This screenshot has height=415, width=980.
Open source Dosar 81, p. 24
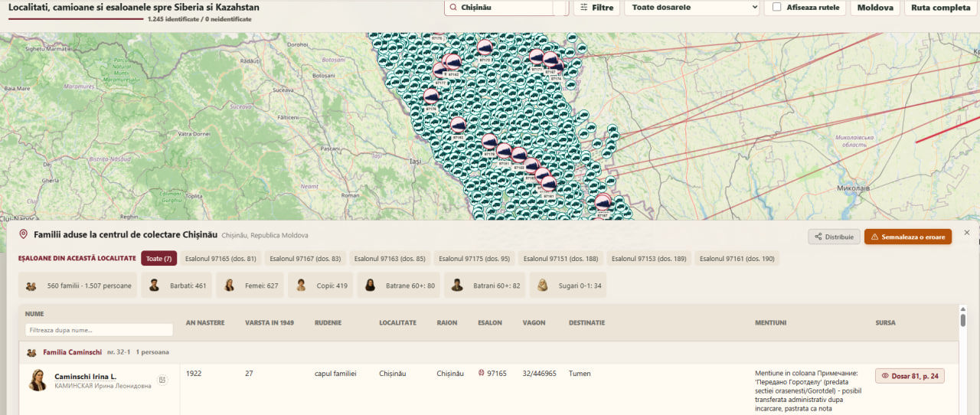910,376
